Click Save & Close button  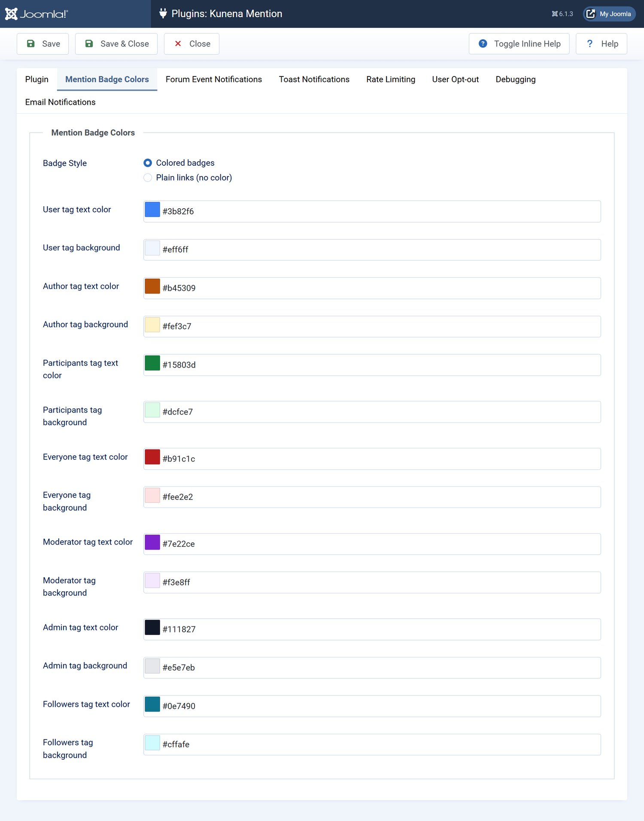pos(116,44)
